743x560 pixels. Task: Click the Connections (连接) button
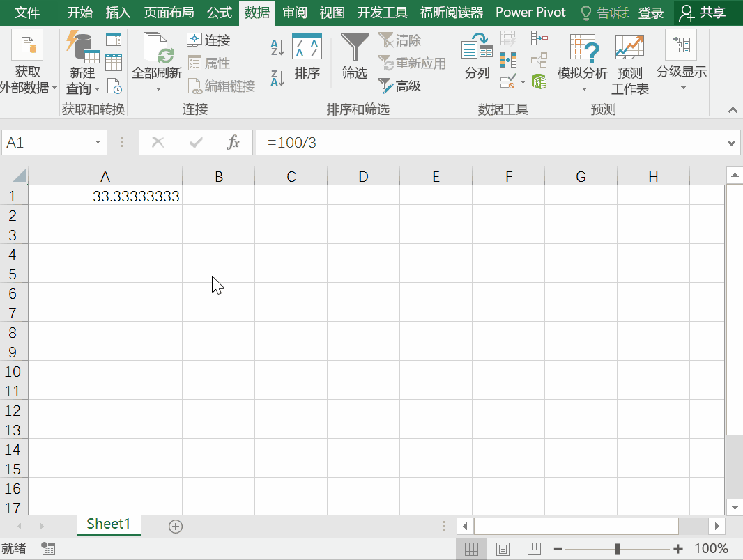209,40
